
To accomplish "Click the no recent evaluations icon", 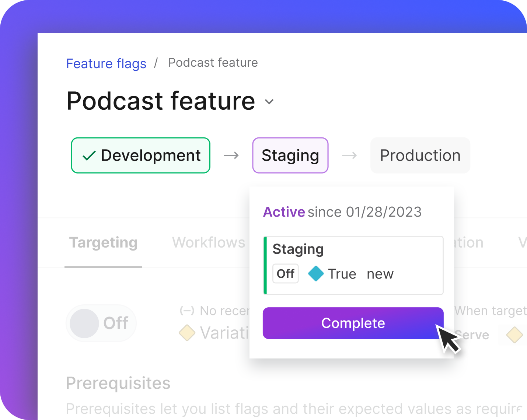I will coord(187,311).
